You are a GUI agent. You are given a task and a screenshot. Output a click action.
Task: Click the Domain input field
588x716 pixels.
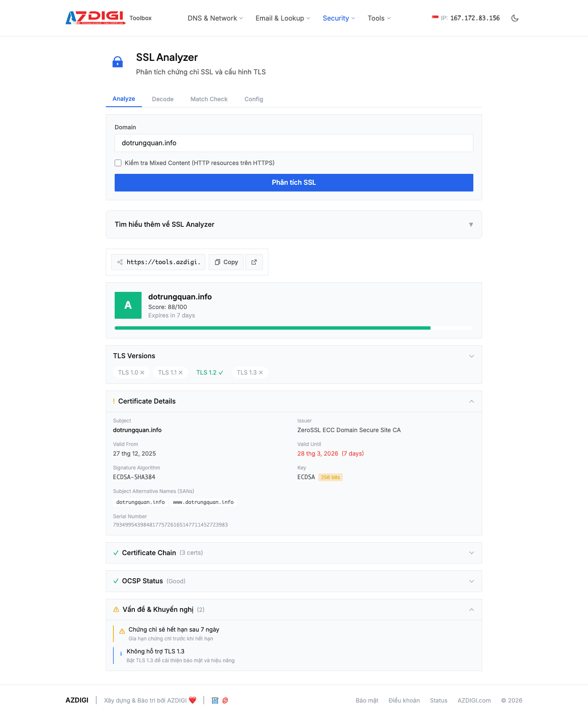point(294,143)
